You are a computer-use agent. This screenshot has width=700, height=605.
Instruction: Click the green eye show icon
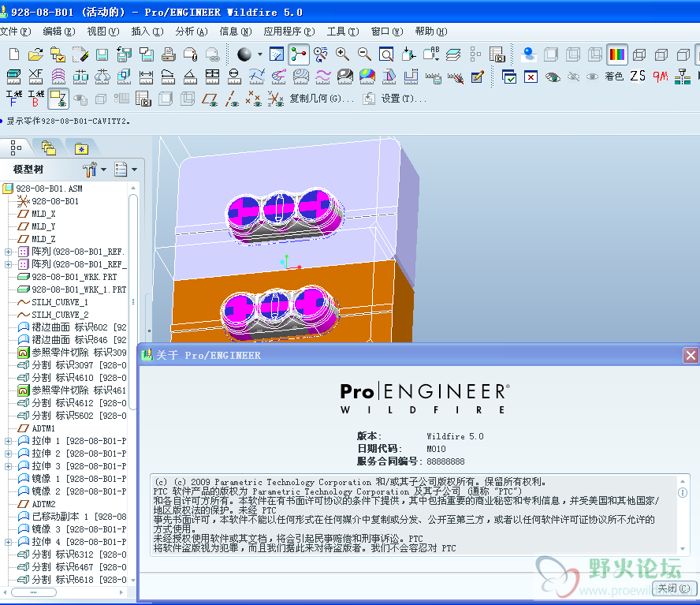(x=553, y=77)
